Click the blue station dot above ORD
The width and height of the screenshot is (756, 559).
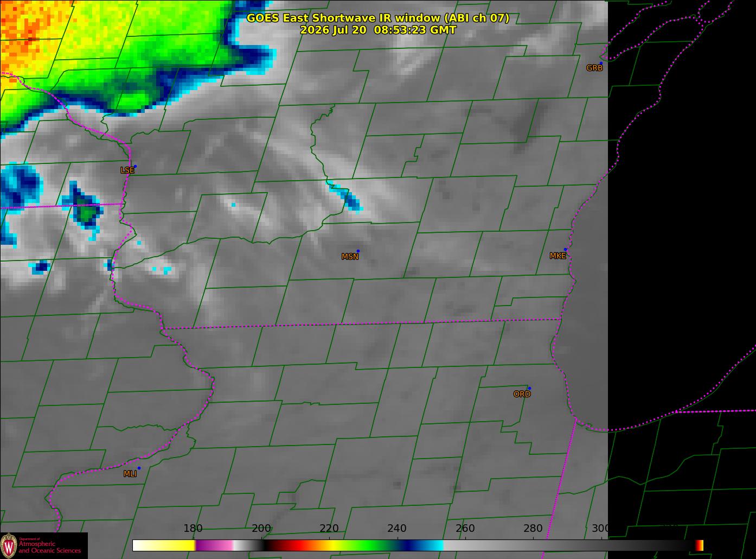tap(529, 388)
